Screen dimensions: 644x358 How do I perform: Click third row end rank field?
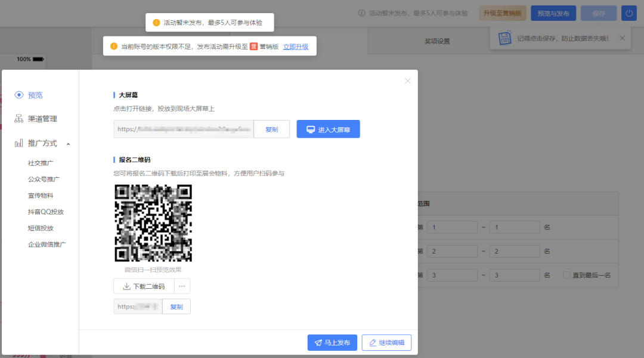pos(515,275)
